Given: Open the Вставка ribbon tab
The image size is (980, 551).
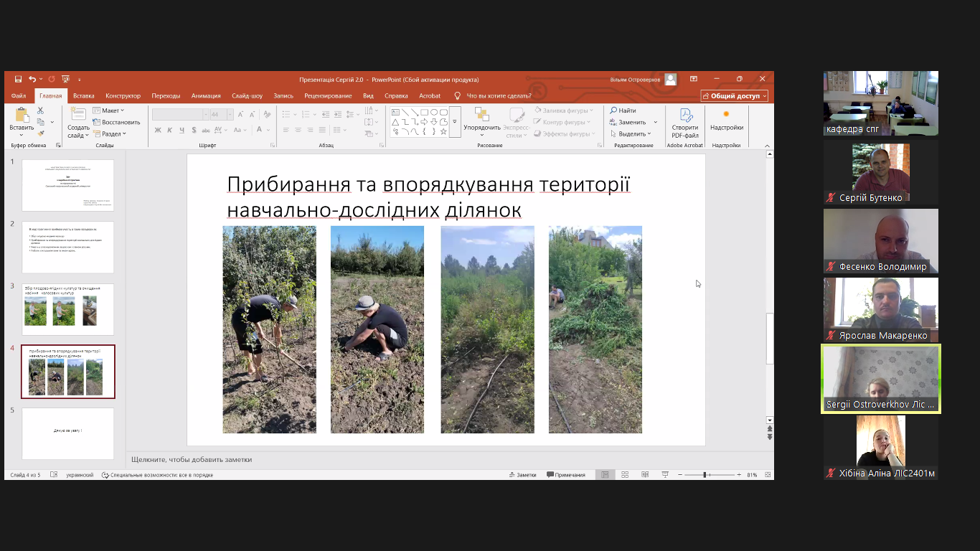Looking at the screenshot, I should [83, 95].
